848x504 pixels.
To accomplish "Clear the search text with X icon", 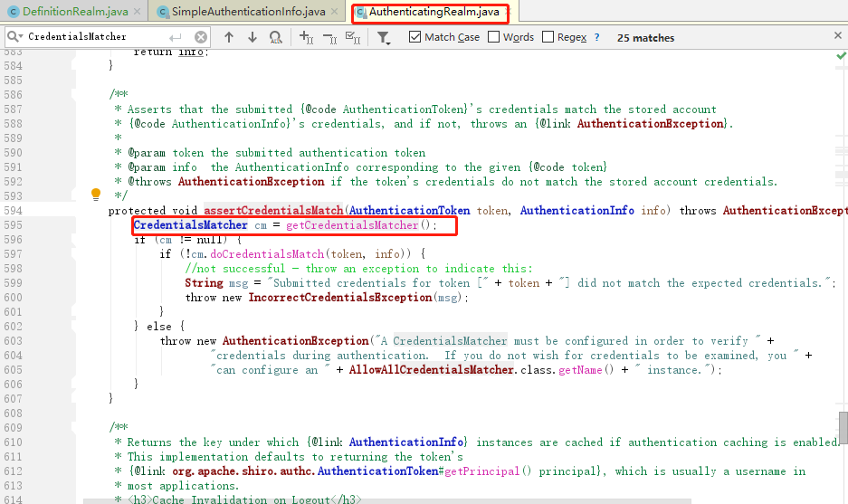I will tap(201, 37).
